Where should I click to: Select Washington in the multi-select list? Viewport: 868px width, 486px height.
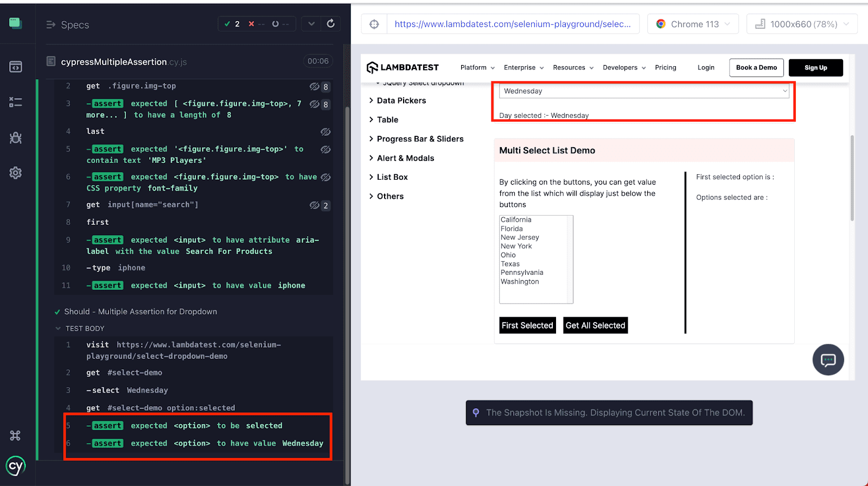pyautogui.click(x=520, y=281)
